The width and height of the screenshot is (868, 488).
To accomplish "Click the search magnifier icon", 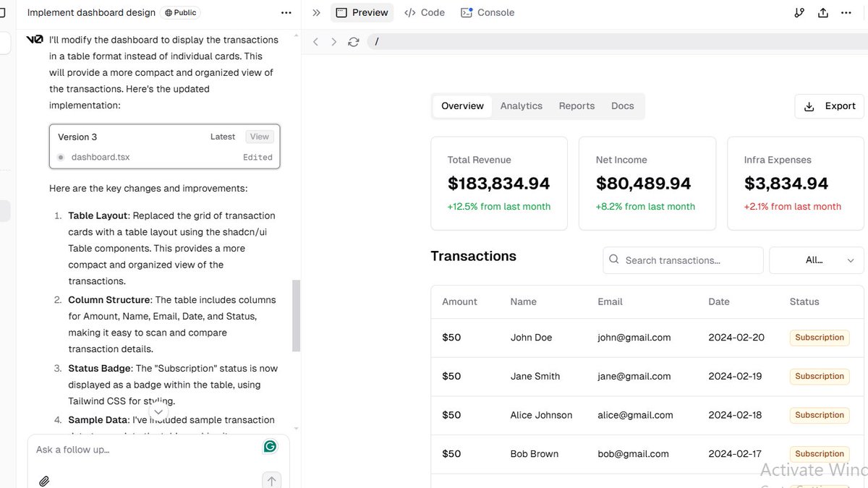I will (614, 260).
